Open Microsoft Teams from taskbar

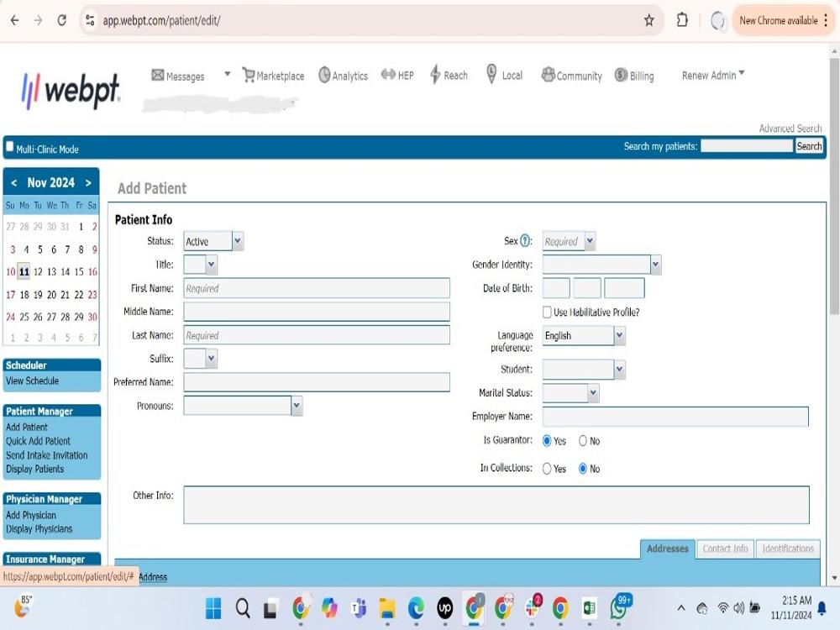tap(358, 608)
